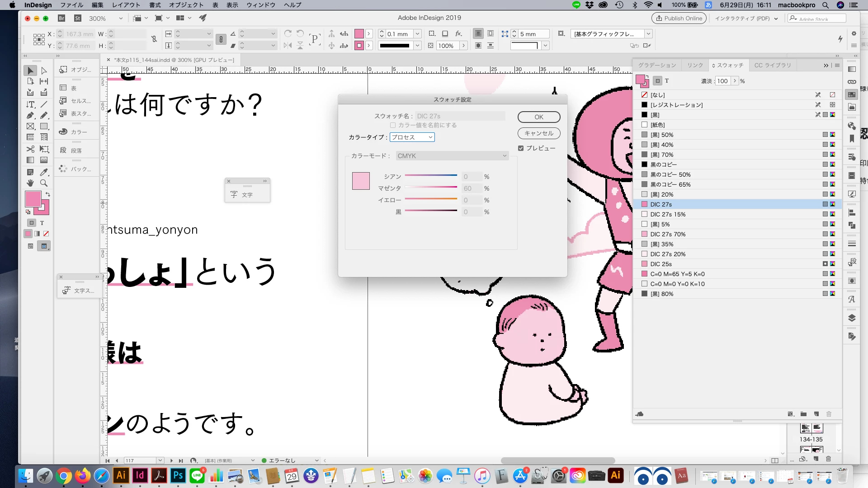Click OK in スウォッチ設定 dialog
This screenshot has height=488, width=868.
(x=538, y=117)
